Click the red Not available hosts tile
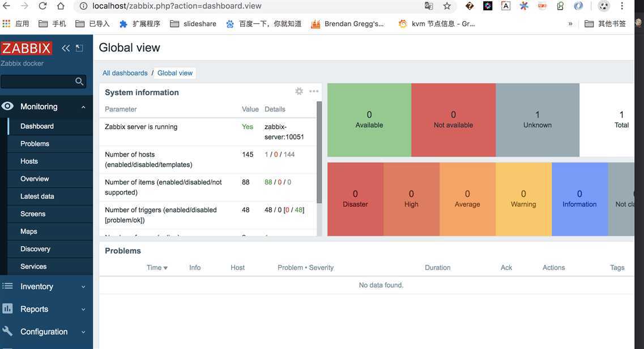This screenshot has width=644, height=349. coord(454,120)
